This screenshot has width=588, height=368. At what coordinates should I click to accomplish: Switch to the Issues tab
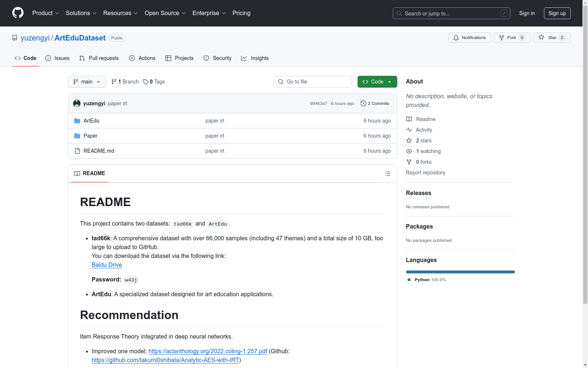tap(57, 58)
